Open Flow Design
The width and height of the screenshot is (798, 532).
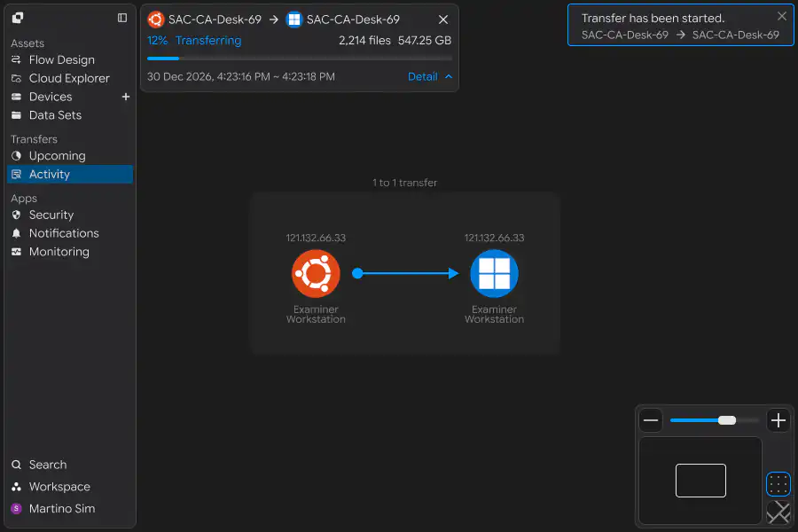point(70,60)
